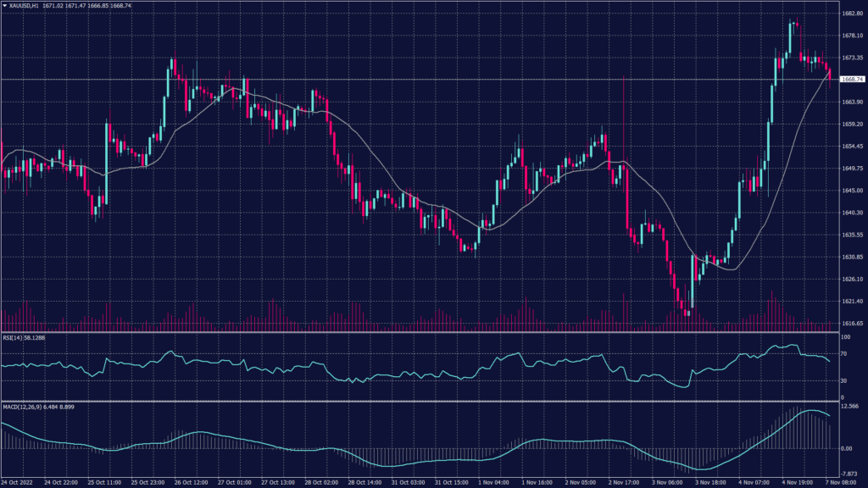This screenshot has width=868, height=488.
Task: Click the MACD -7.873 scale label
Action: click(x=851, y=474)
